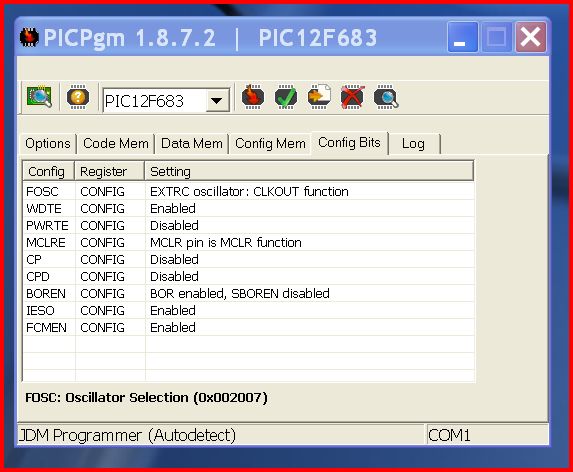Select the WDTE Enabled setting row

(x=248, y=209)
